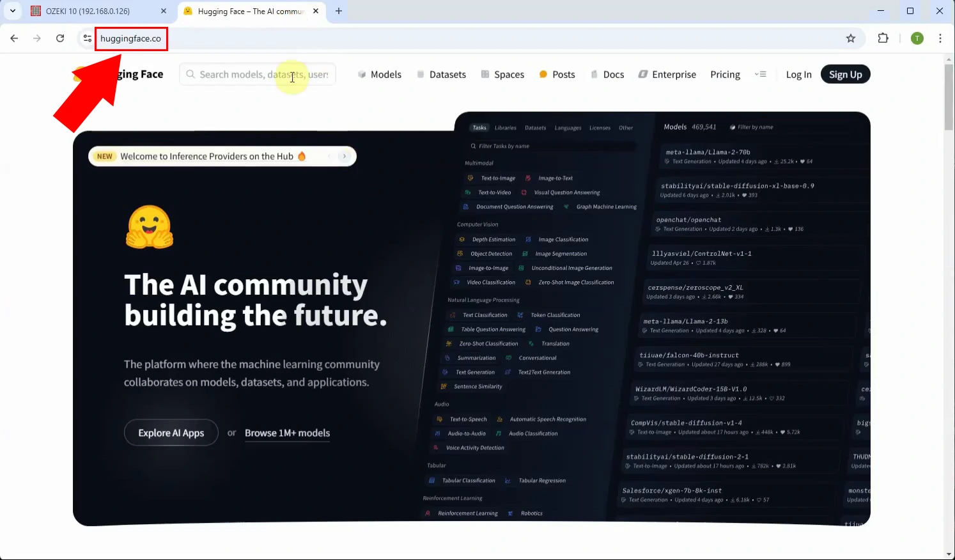Minimize the browser window
The image size is (955, 560).
pos(881,11)
